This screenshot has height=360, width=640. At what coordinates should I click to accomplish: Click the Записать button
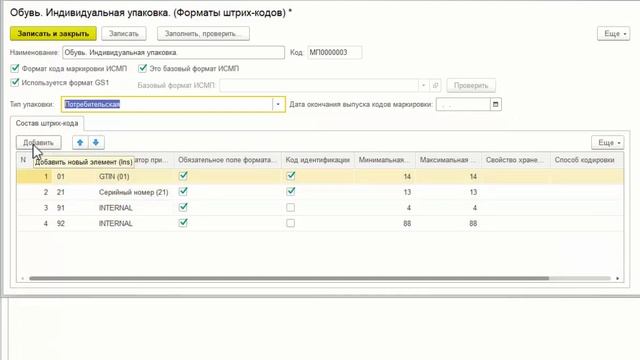pyautogui.click(x=124, y=33)
